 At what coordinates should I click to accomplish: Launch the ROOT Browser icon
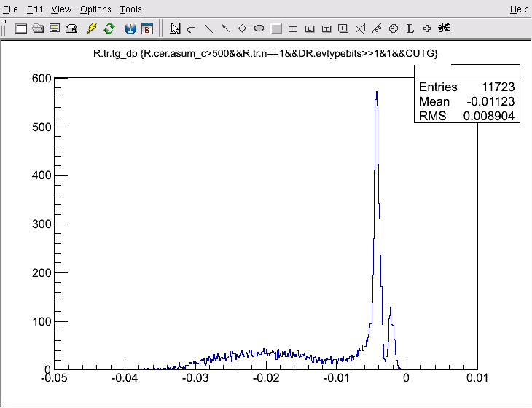[147, 28]
